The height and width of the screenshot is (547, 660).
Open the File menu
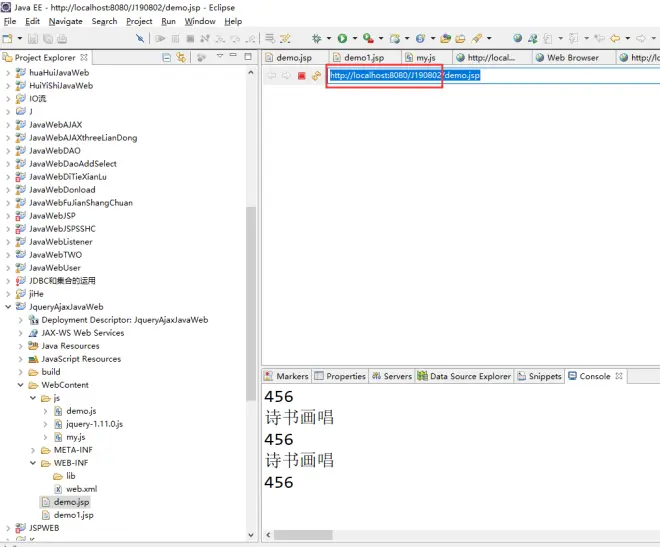click(x=10, y=21)
